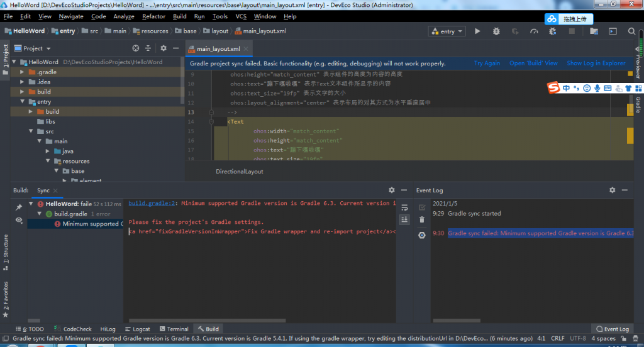644x347 pixels.
Task: Mark all Event Log notifications read
Action: 422,207
